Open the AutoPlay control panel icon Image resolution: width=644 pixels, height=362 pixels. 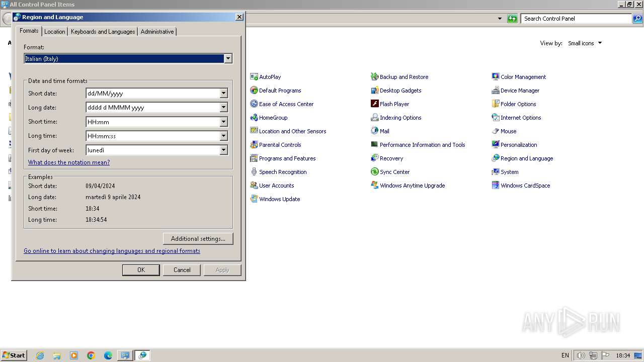tap(265, 77)
